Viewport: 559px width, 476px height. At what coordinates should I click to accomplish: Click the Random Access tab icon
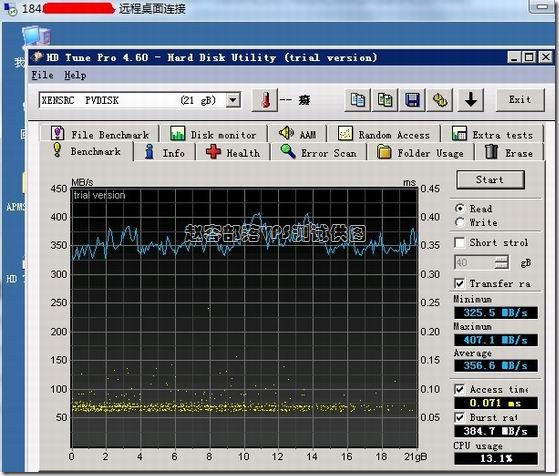pyautogui.click(x=345, y=133)
